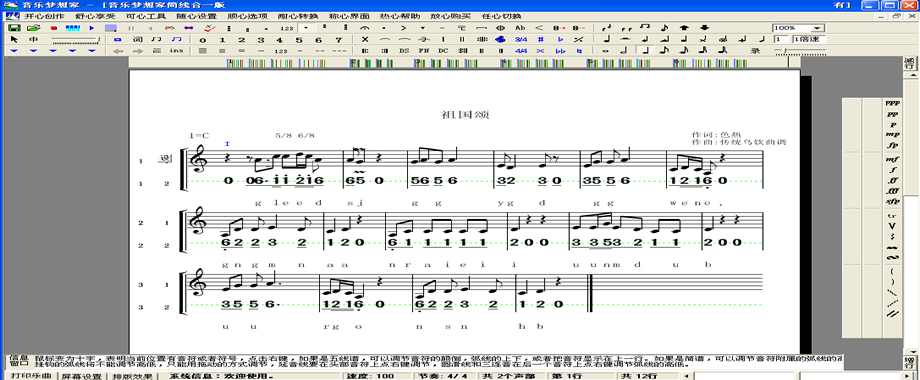Click the gray left arrow button
The image size is (920, 380).
click(x=119, y=51)
